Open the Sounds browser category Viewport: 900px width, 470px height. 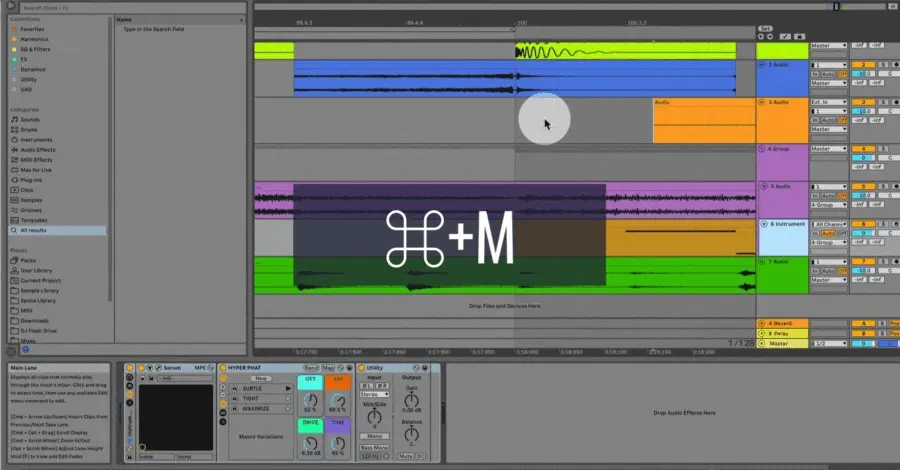point(30,119)
